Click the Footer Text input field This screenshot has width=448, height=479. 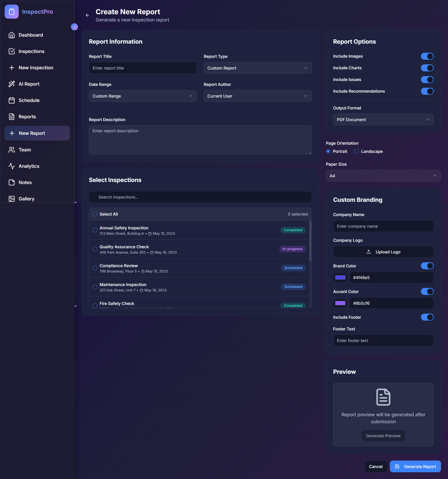383,340
